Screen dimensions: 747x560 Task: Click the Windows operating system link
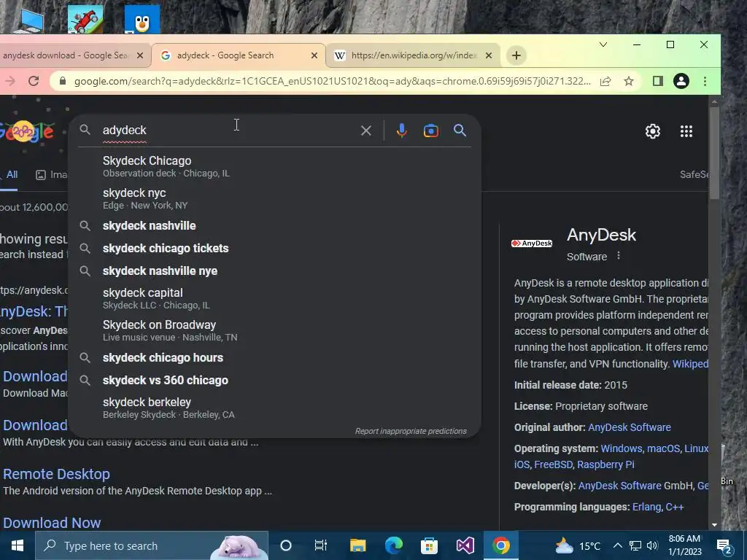(622, 448)
